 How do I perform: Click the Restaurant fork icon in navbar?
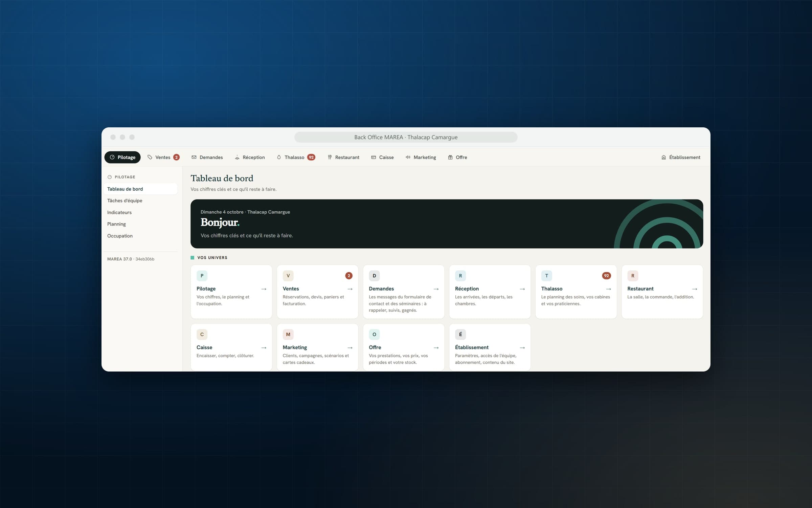[x=330, y=157]
